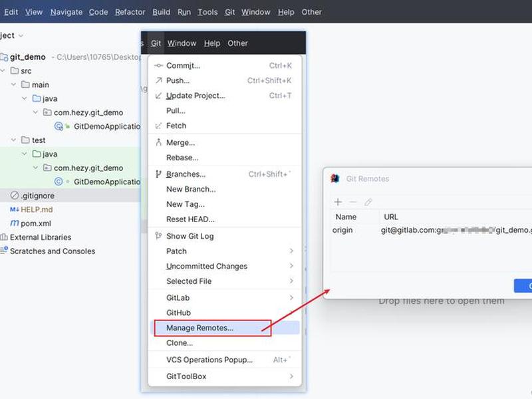
Task: Open the Code menu
Action: click(98, 12)
